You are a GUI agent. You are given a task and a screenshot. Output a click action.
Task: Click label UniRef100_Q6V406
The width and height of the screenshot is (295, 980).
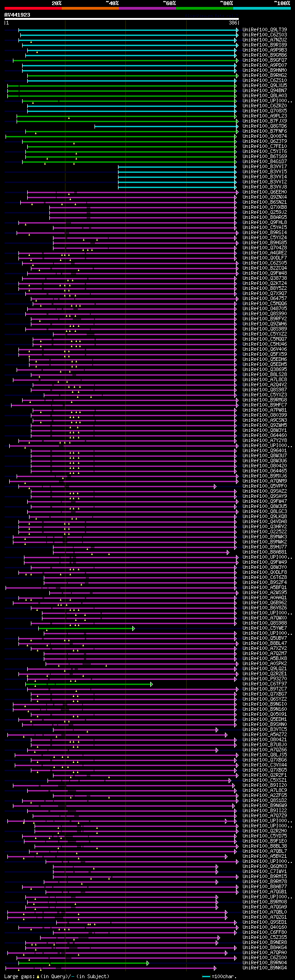pyautogui.click(x=265, y=349)
